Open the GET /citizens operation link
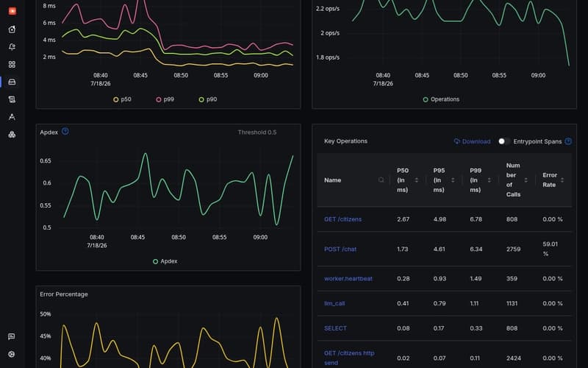588x368 pixels. [343, 219]
